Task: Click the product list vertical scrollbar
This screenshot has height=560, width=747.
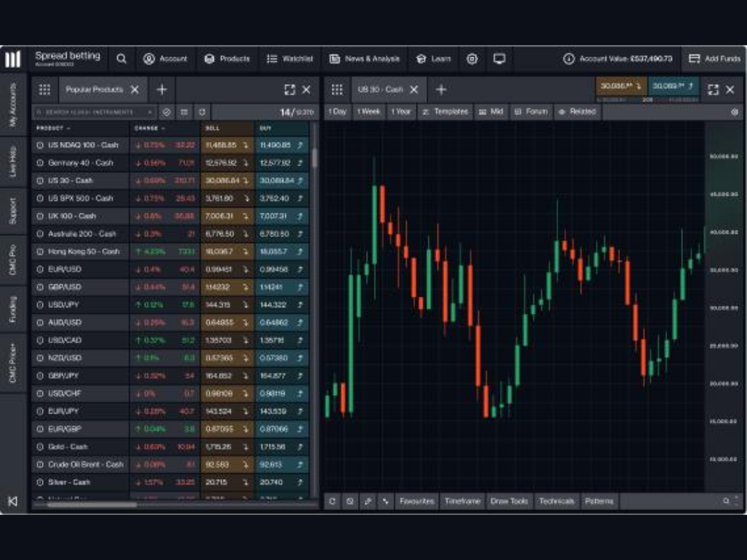Action: click(x=314, y=157)
